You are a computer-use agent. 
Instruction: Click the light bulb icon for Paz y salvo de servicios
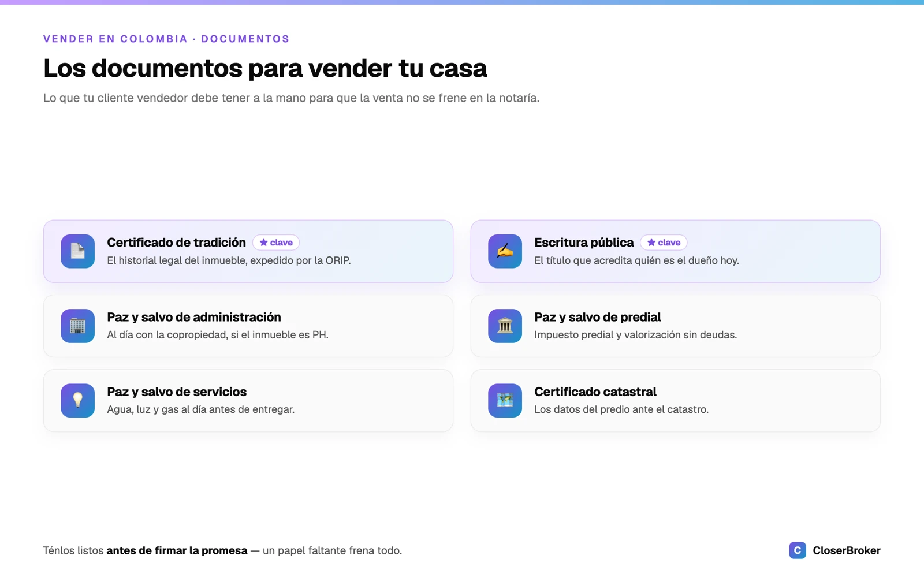(77, 400)
